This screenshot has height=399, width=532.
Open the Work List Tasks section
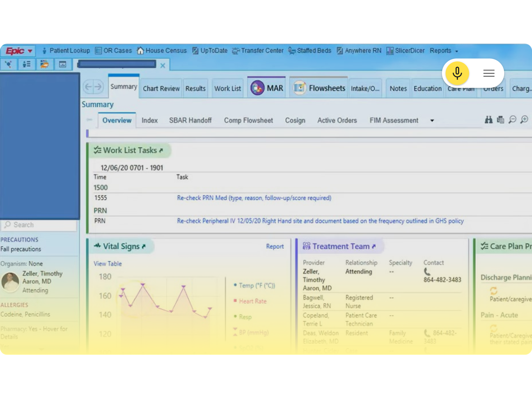(129, 150)
